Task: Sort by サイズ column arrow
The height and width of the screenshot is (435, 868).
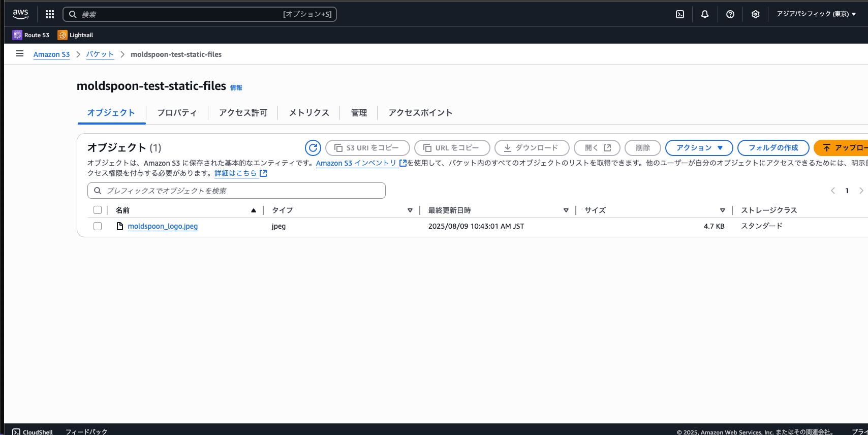Action: pos(723,210)
